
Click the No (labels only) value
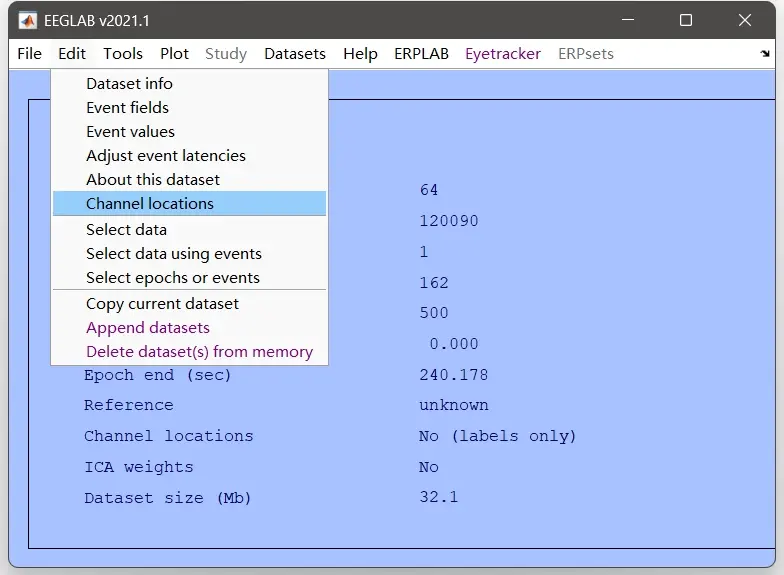pos(498,436)
